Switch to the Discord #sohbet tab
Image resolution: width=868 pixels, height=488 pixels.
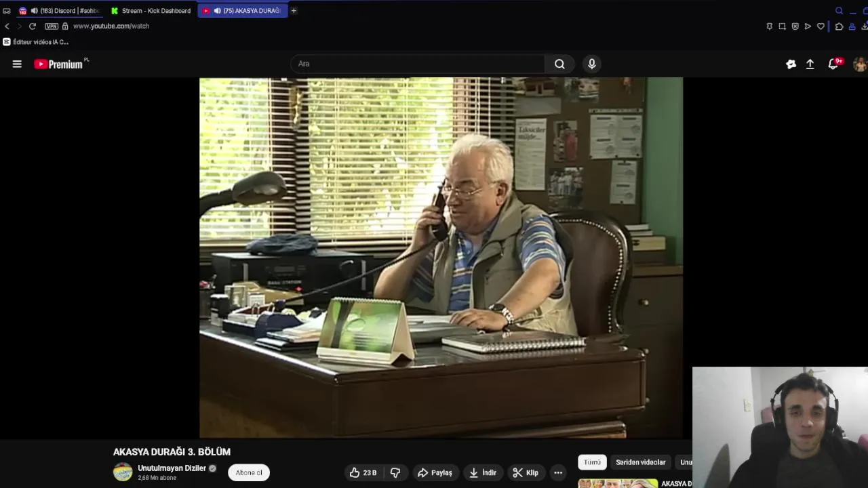[x=60, y=11]
